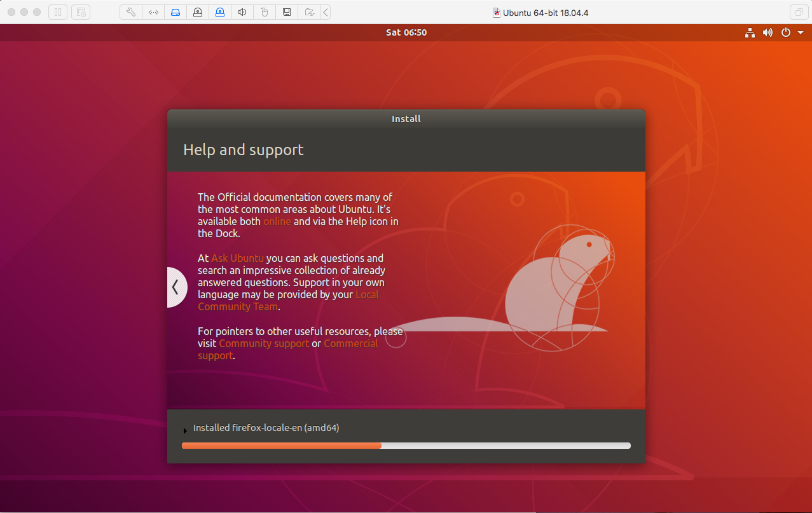812x513 pixels.
Task: Click 'Installed firefox-locale-en (amd64)' status text
Action: (x=266, y=428)
